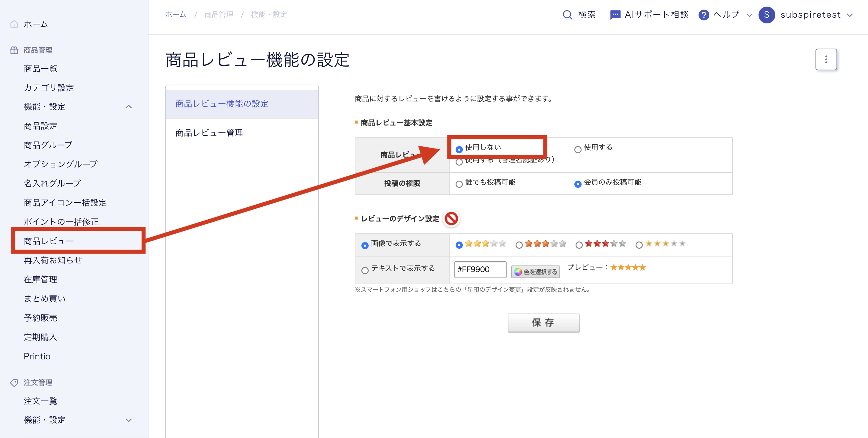868x438 pixels.
Task: Select the red star design option
Action: tap(579, 245)
